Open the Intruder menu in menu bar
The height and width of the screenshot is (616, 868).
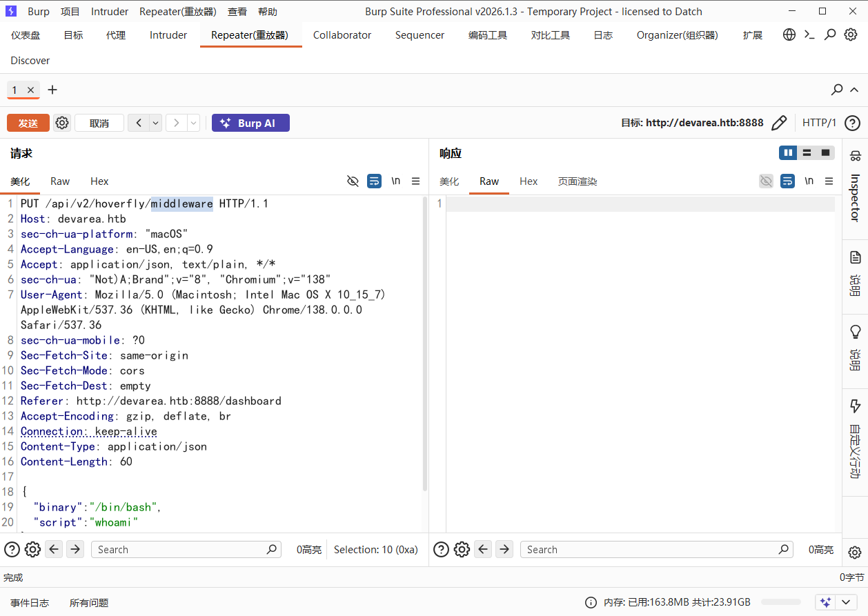pyautogui.click(x=110, y=12)
